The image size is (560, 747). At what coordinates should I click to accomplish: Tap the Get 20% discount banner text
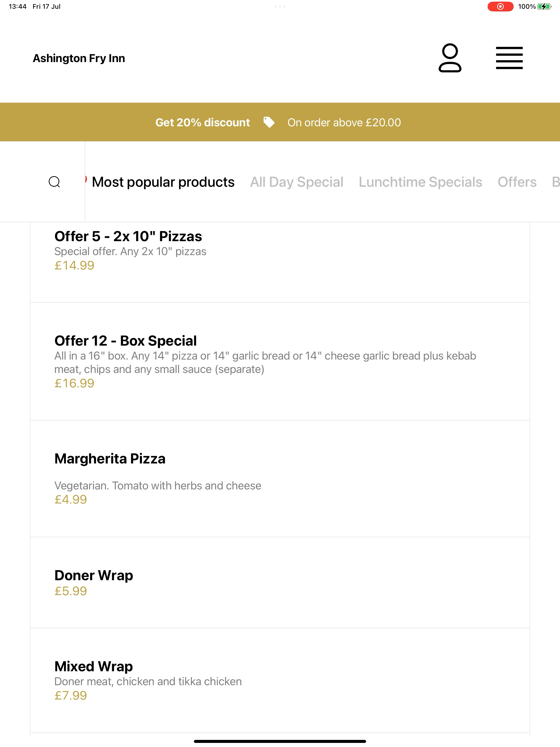pyautogui.click(x=203, y=122)
